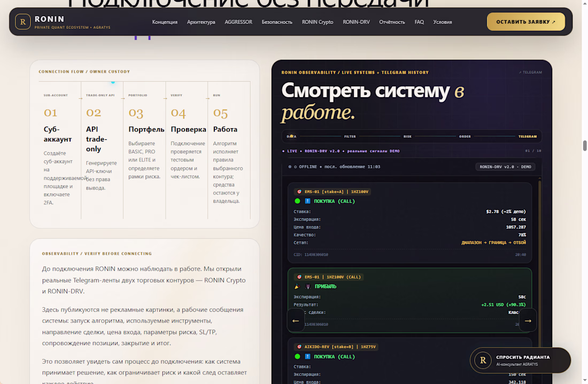Click the RONIN brand name in the header

(x=50, y=19)
